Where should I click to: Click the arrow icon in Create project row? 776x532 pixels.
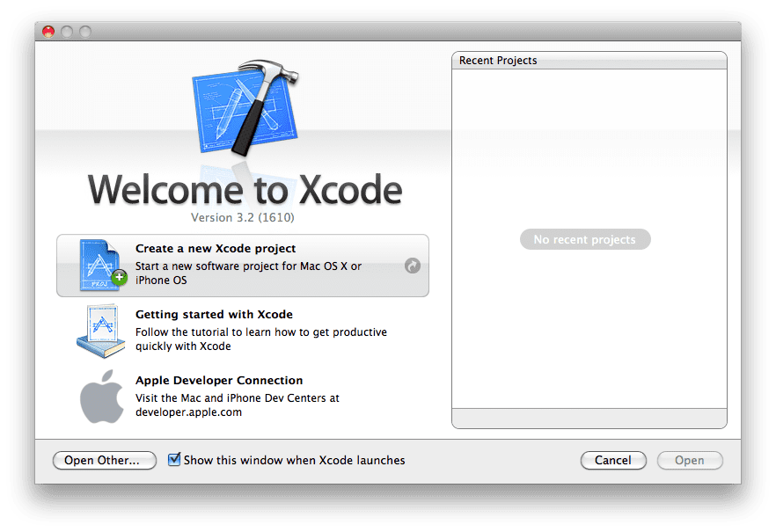coord(413,266)
